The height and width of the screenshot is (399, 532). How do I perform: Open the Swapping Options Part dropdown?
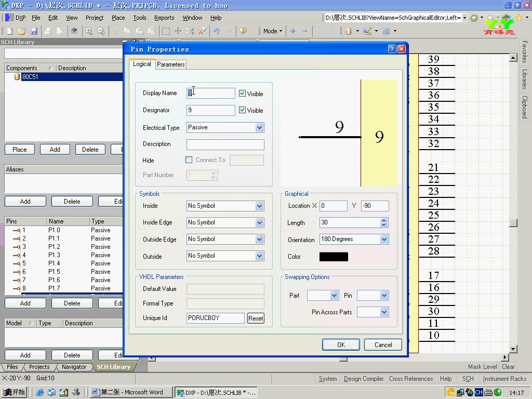tap(334, 296)
